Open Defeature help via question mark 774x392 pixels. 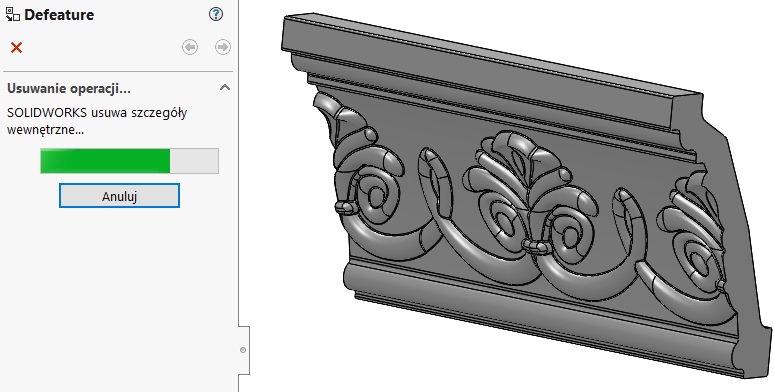pos(216,14)
